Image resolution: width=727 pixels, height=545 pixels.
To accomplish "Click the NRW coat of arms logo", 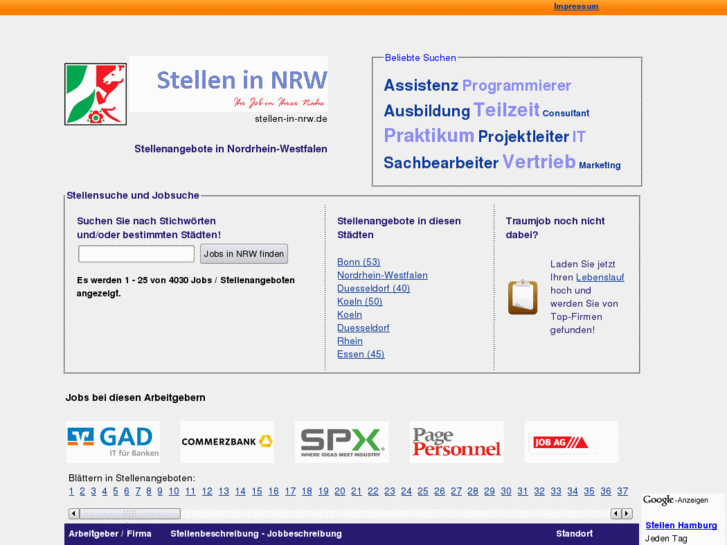I will (96, 94).
